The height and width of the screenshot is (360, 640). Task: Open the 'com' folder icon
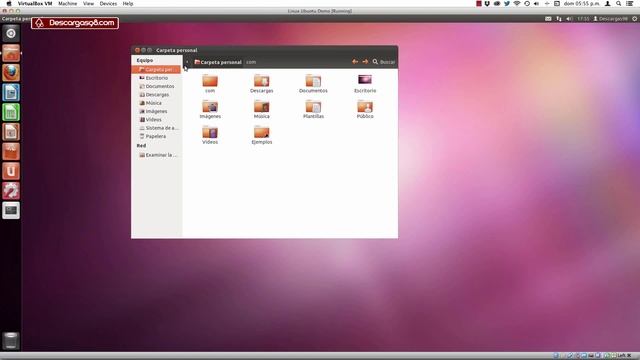click(210, 84)
